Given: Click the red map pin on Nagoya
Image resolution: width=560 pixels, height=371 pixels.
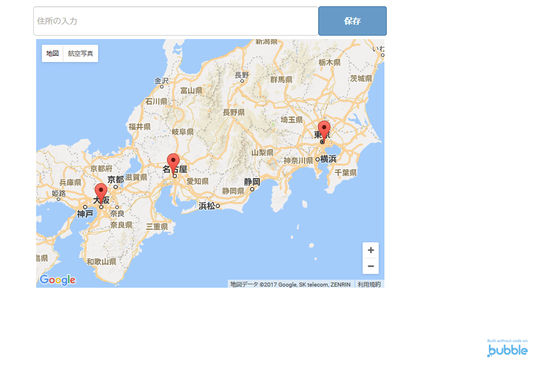Looking at the screenshot, I should click(173, 164).
